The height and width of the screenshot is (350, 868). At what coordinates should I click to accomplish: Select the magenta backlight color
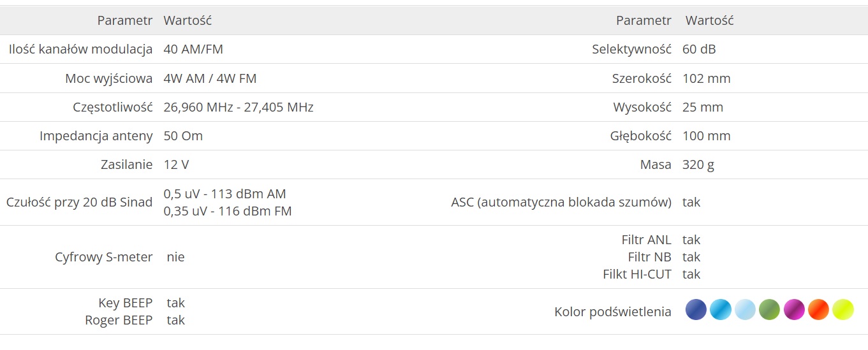(x=794, y=310)
